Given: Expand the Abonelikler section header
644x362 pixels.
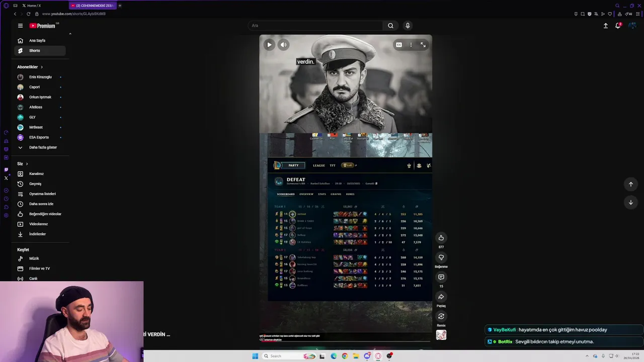Looking at the screenshot, I should [x=30, y=67].
